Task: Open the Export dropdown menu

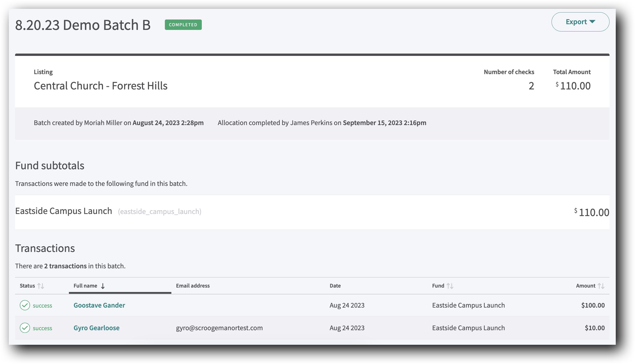Action: click(x=580, y=22)
